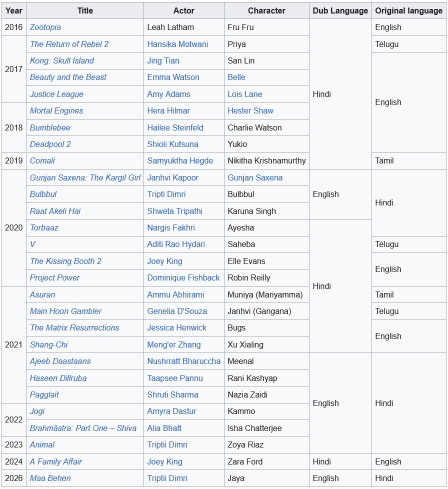
Task: Follow the Samyuktha Hegde link
Action: 180,160
